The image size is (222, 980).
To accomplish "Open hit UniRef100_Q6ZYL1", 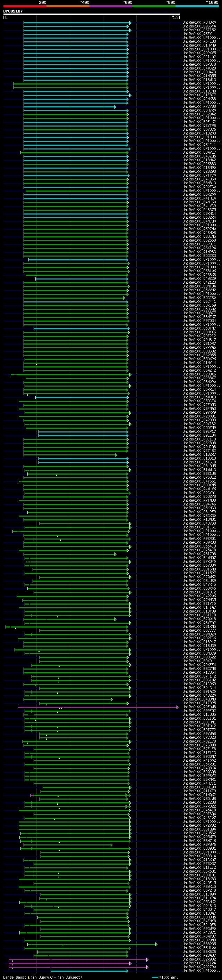I will click(x=199, y=34).
